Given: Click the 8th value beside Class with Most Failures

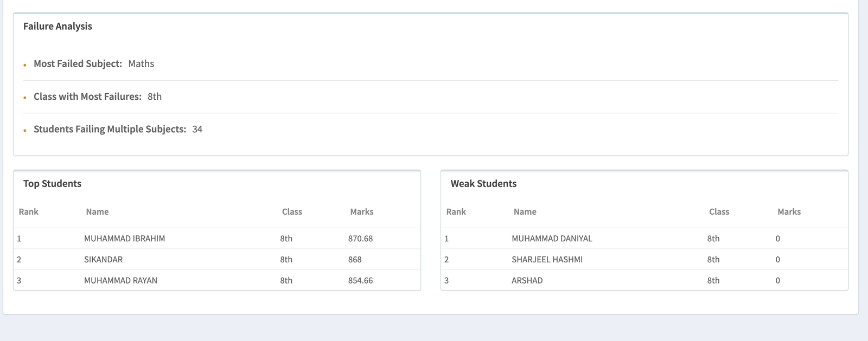Looking at the screenshot, I should tap(155, 96).
